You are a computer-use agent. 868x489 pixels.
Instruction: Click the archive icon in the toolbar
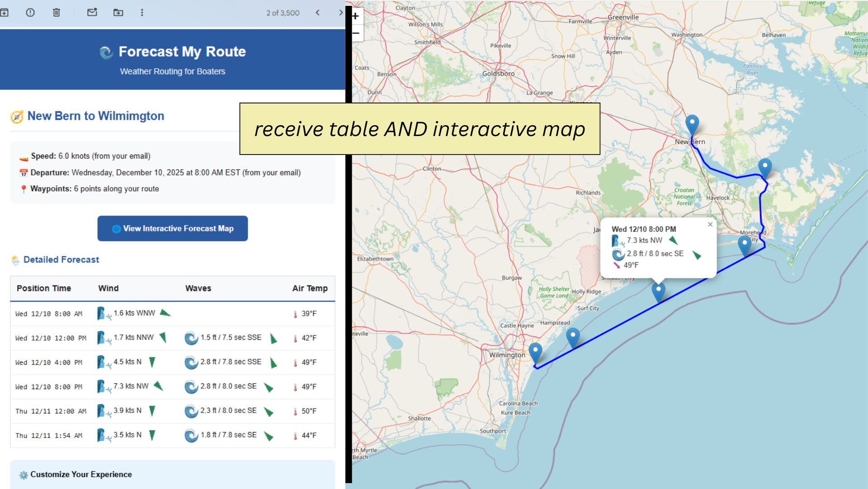point(4,13)
